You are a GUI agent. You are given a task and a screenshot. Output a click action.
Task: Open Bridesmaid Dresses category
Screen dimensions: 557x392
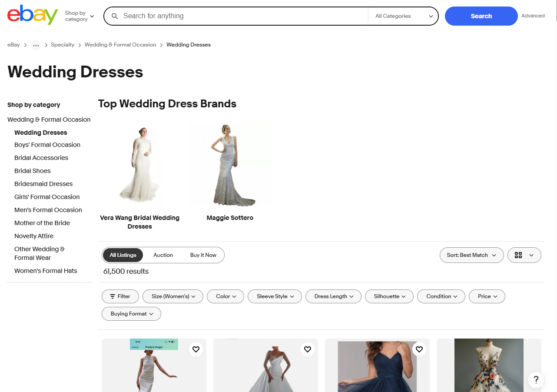43,184
